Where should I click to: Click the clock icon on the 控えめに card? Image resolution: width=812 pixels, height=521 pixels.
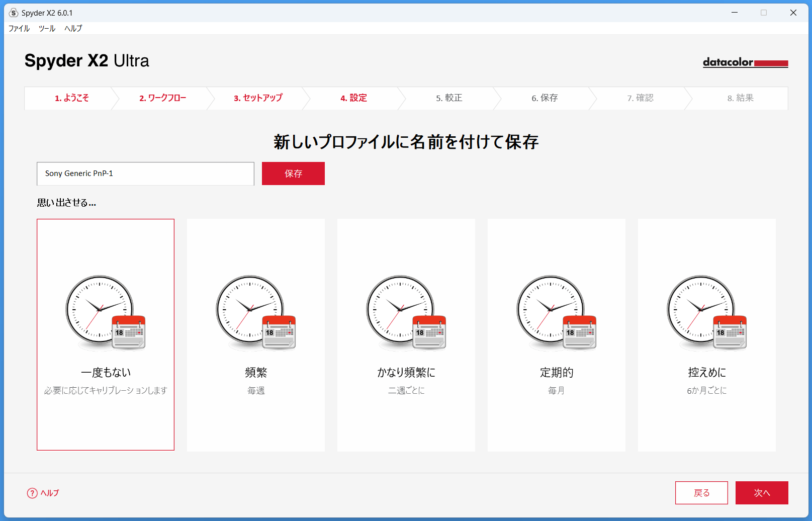[x=707, y=312]
